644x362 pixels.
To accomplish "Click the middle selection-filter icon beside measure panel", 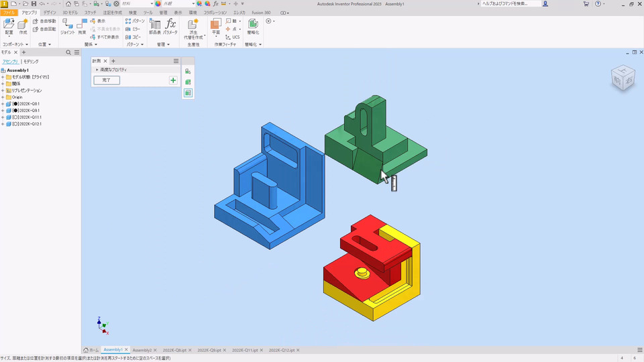I will [188, 82].
